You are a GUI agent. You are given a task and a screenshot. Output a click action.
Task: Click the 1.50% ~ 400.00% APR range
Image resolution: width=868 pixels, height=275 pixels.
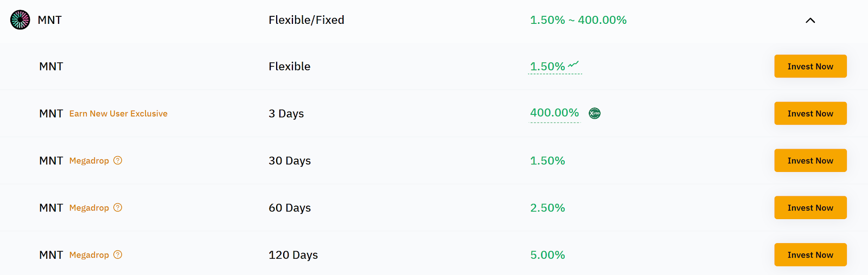point(578,20)
